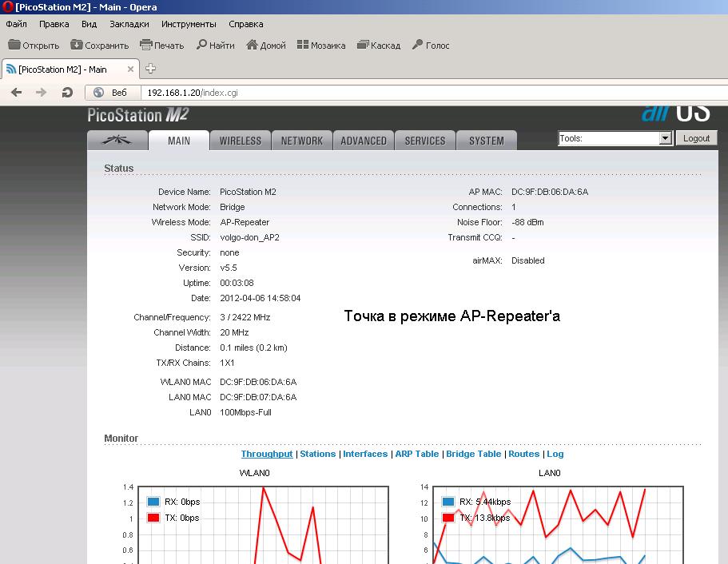Screen dimensions: 728x564
Task: Click the blue RX swatch in LAN0 chart
Action: point(448,502)
